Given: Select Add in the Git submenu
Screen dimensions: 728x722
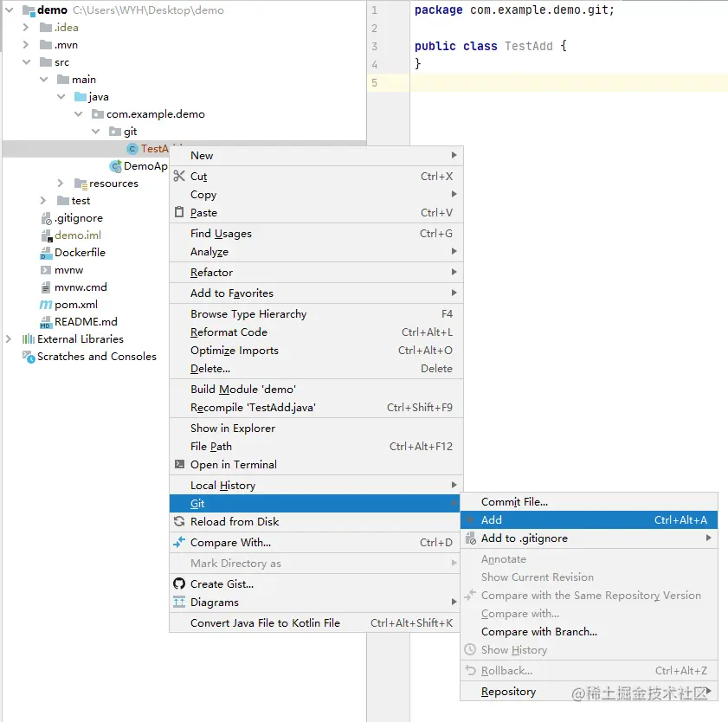Looking at the screenshot, I should tap(589, 520).
